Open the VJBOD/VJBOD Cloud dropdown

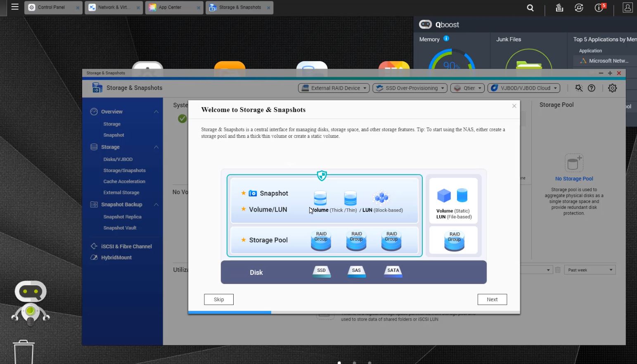tap(523, 88)
